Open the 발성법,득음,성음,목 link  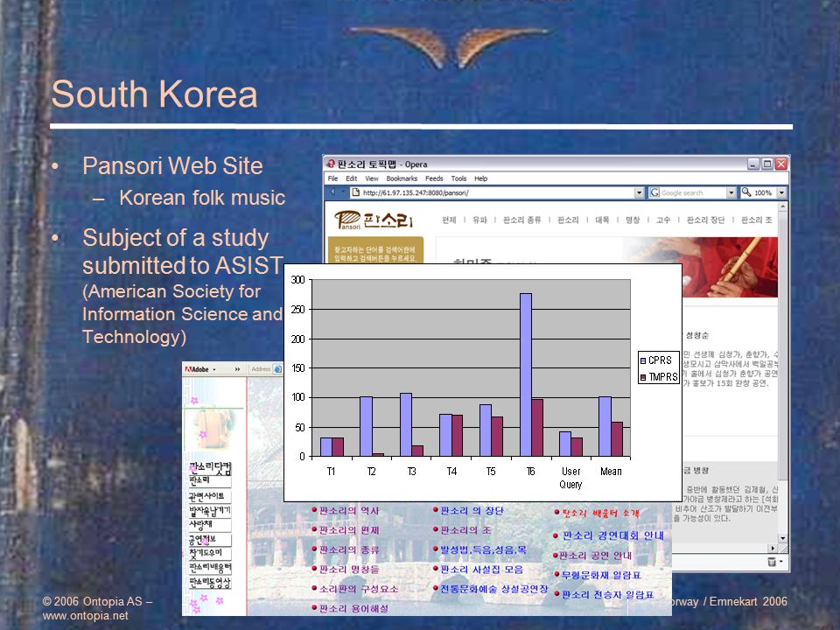(483, 549)
